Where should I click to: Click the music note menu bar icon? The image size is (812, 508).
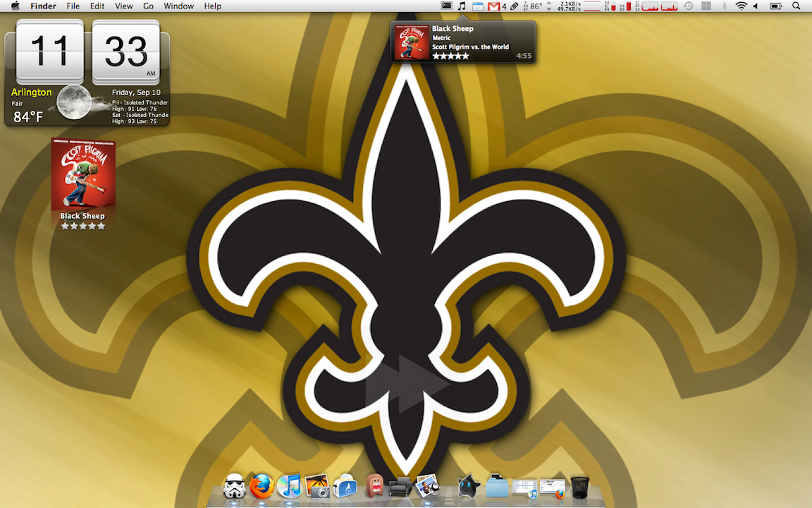462,6
